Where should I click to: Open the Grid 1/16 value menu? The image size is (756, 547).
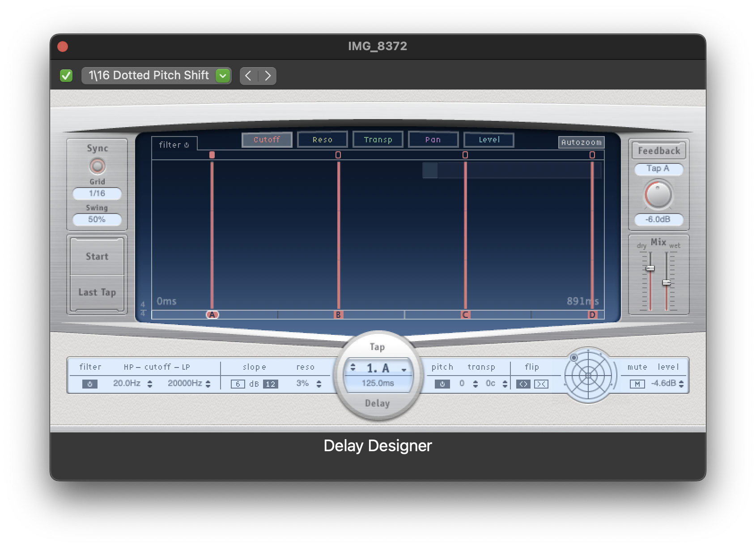point(97,193)
